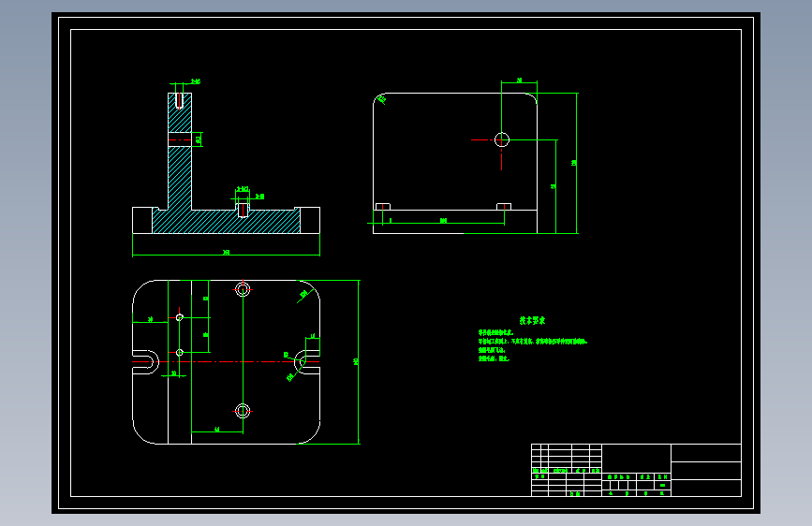
Task: Select the threaded hole in the section view base
Action: 243,211
